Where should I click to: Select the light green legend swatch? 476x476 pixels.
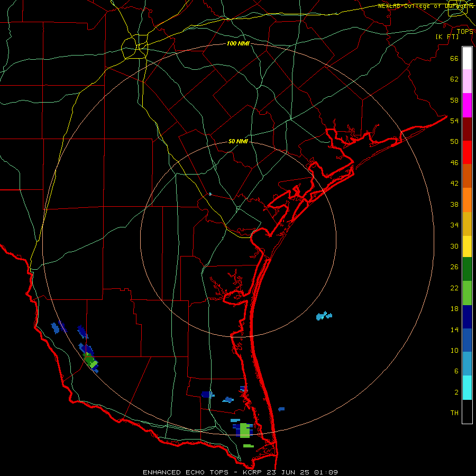coord(467,293)
